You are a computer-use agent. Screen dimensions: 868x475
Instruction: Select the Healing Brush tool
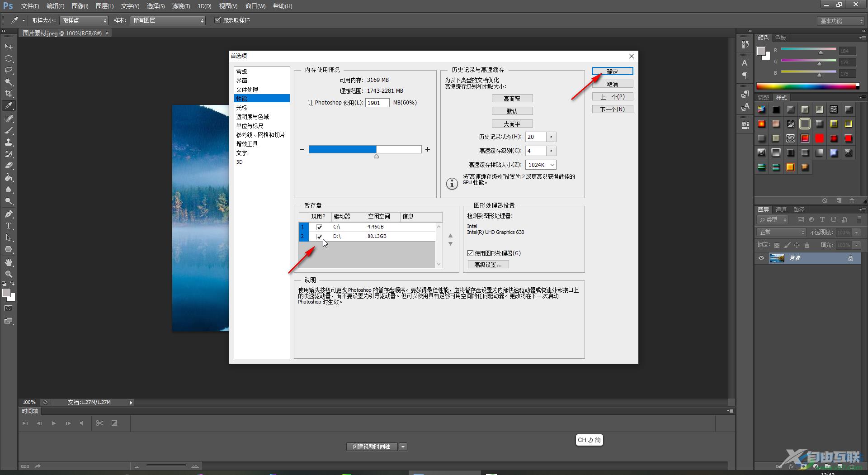pos(9,119)
